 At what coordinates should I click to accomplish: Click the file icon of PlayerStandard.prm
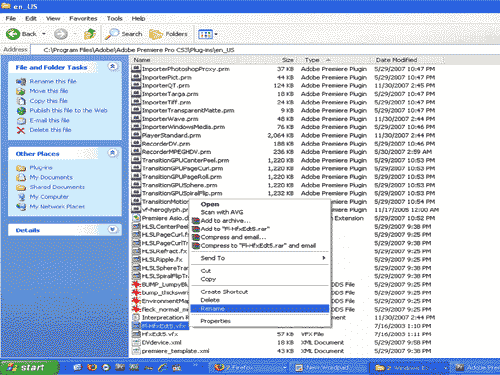pyautogui.click(x=136, y=135)
